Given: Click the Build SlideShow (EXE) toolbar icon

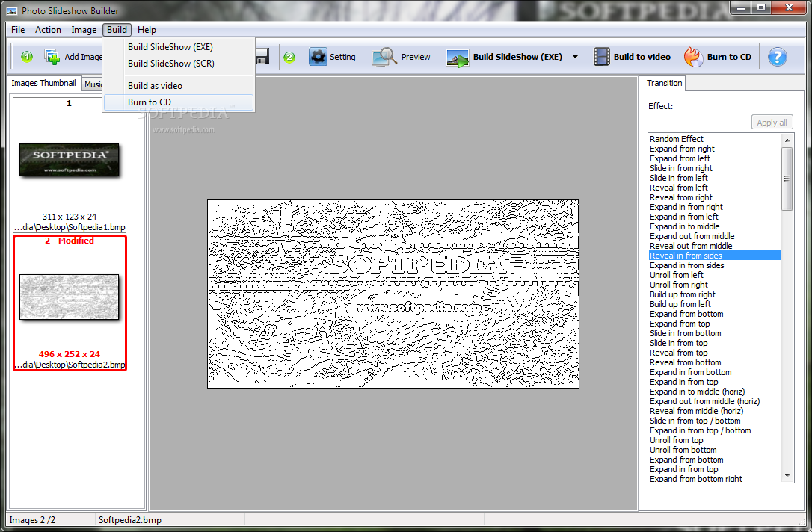Looking at the screenshot, I should tap(458, 58).
